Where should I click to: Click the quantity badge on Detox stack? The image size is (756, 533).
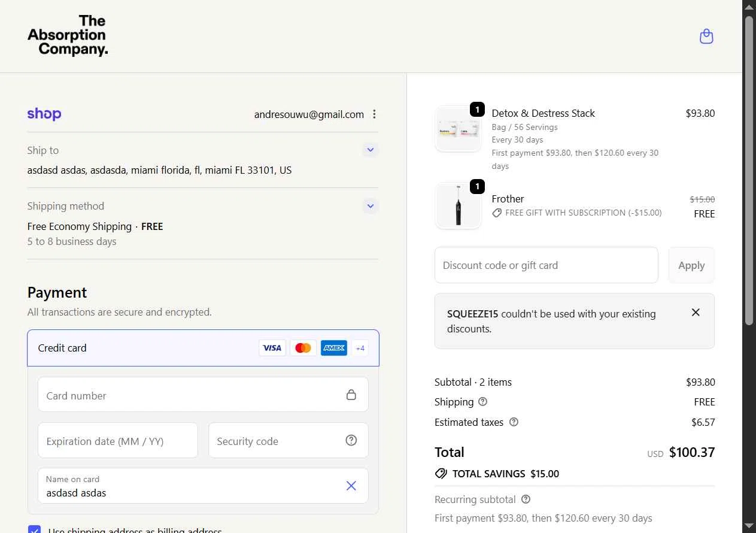[477, 110]
